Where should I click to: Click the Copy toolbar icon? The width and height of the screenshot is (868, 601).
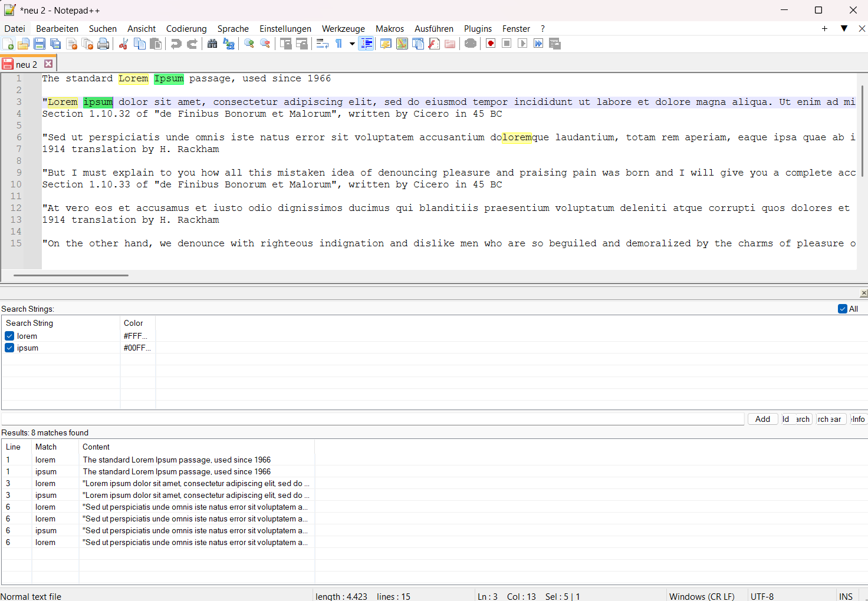point(140,44)
